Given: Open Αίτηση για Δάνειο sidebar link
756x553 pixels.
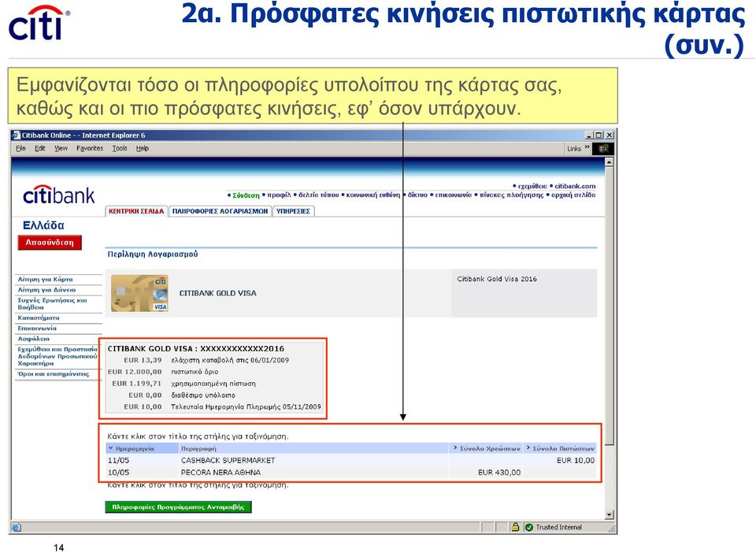Looking at the screenshot, I should [46, 290].
